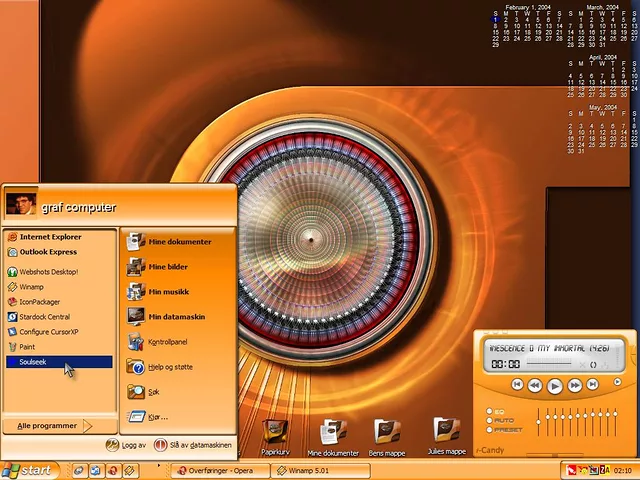This screenshot has width=640, height=480.
Task: Expand Winamp with the small arrow button
Action: coord(617,383)
